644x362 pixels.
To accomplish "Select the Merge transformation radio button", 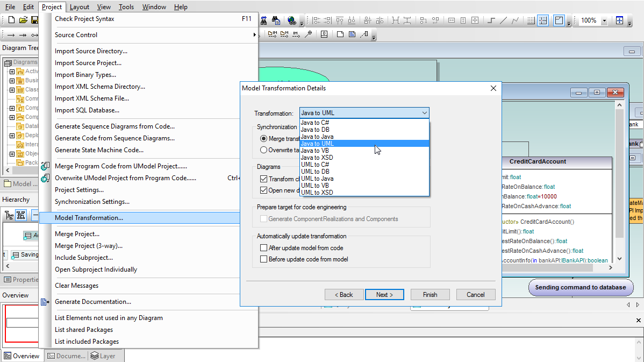I will pyautogui.click(x=264, y=138).
